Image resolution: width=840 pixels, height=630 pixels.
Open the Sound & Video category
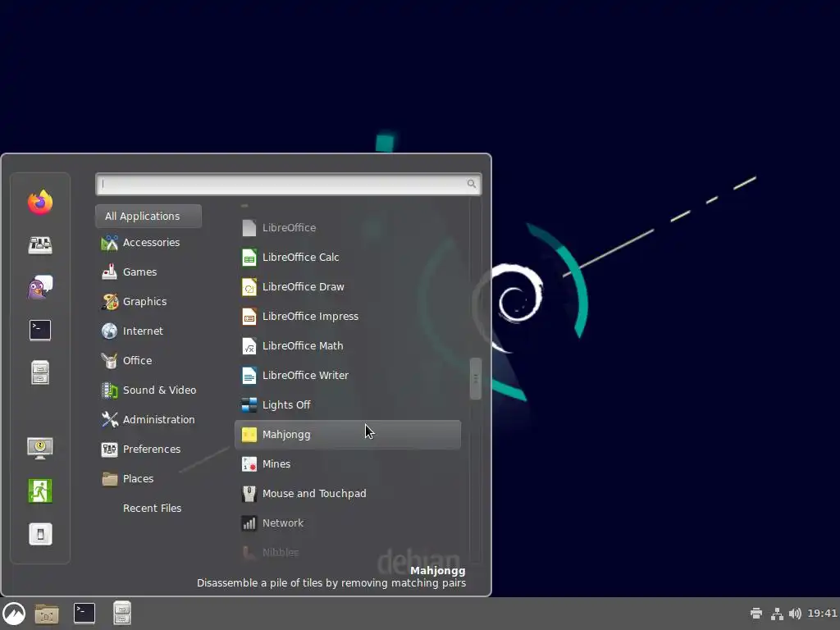(148, 390)
